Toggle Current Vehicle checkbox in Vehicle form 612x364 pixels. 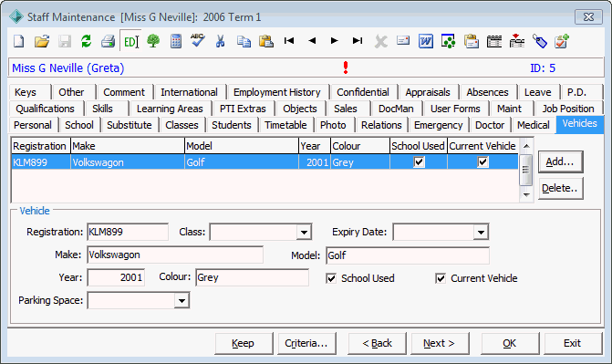point(441,278)
